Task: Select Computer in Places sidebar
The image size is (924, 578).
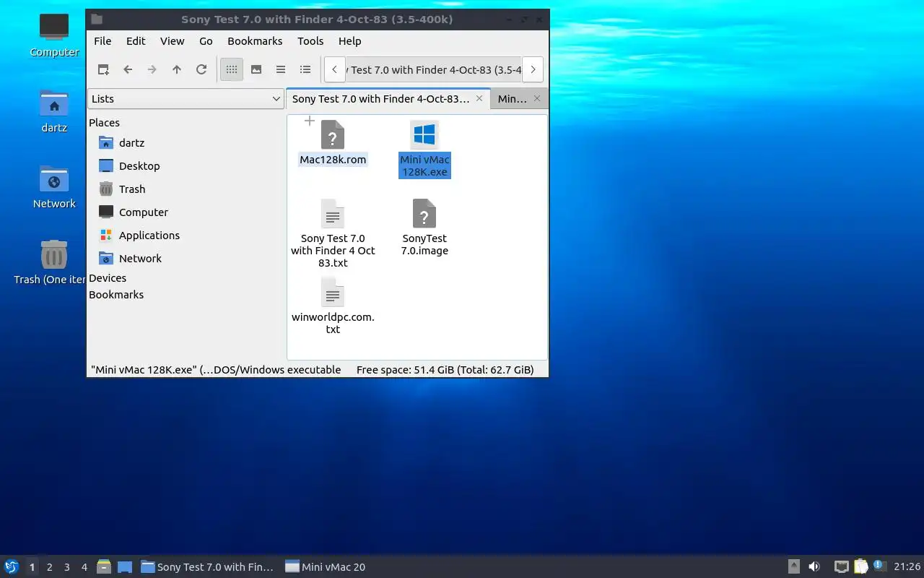Action: click(x=143, y=212)
